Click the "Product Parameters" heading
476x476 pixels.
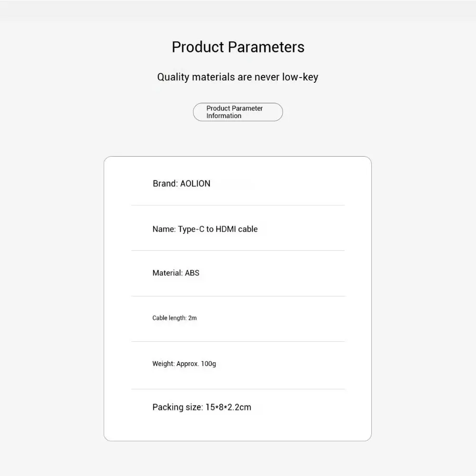[238, 47]
